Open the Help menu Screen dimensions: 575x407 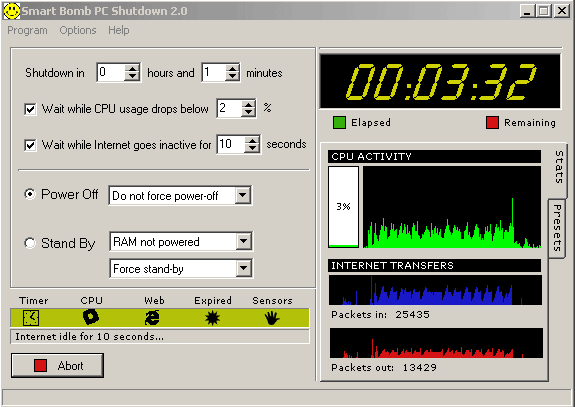tap(118, 30)
